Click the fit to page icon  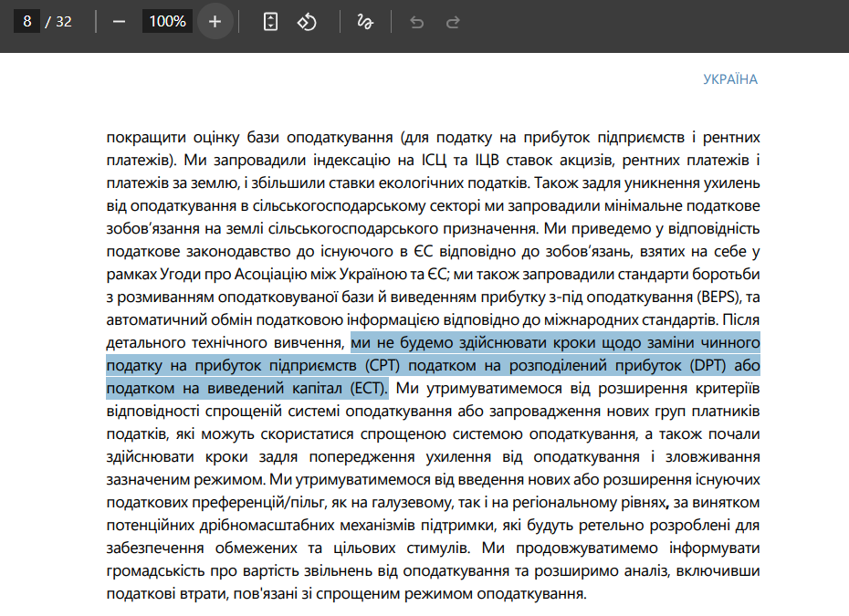pyautogui.click(x=270, y=22)
